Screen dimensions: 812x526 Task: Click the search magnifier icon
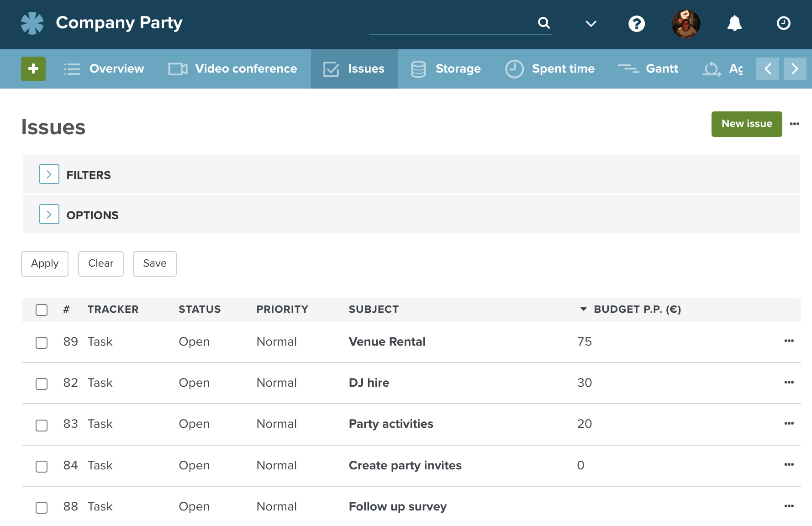pos(543,23)
